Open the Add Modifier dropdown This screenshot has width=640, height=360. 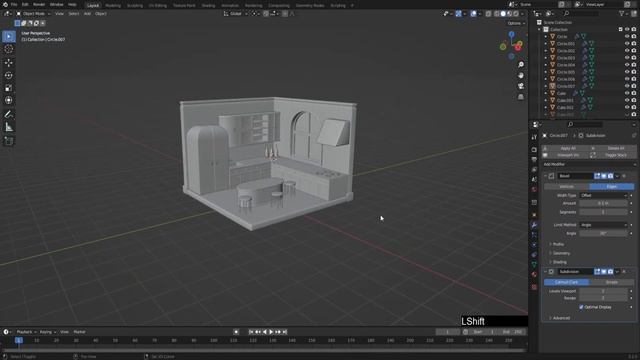tap(589, 164)
